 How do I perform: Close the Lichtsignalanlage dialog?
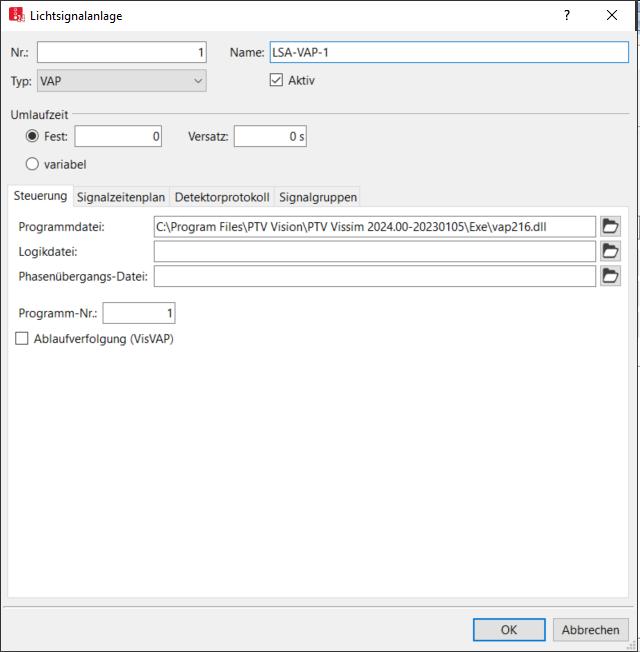pyautogui.click(x=612, y=16)
